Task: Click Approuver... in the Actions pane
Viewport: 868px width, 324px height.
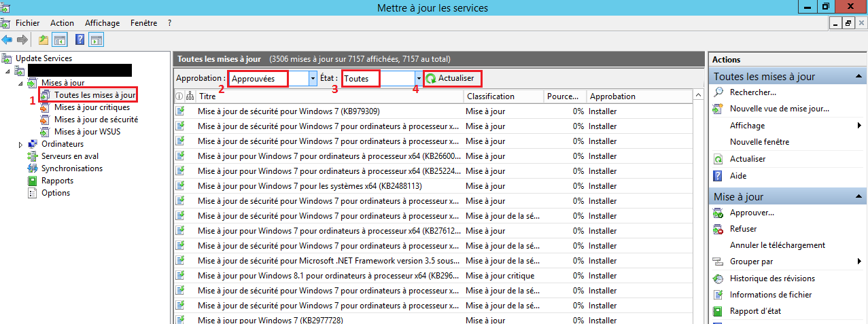Action: pyautogui.click(x=751, y=213)
